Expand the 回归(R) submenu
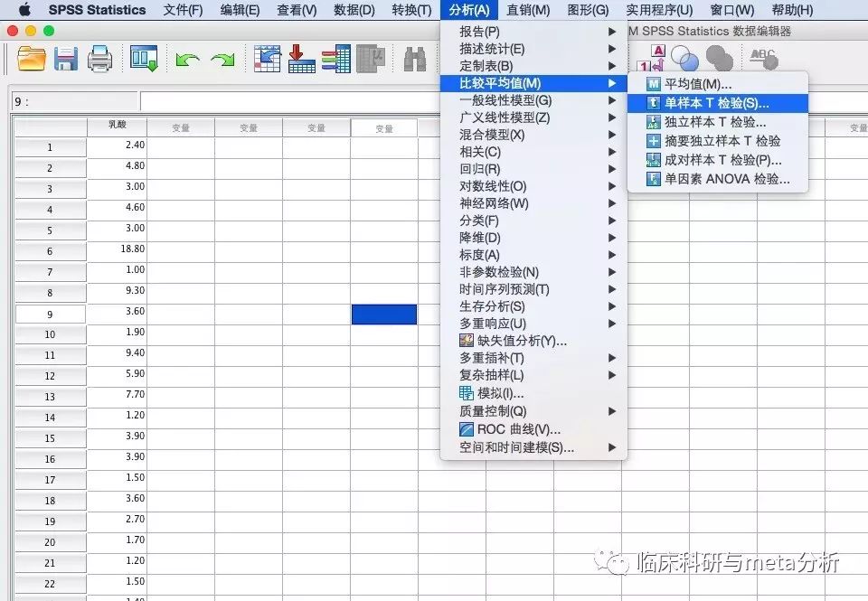868x601 pixels. point(533,169)
